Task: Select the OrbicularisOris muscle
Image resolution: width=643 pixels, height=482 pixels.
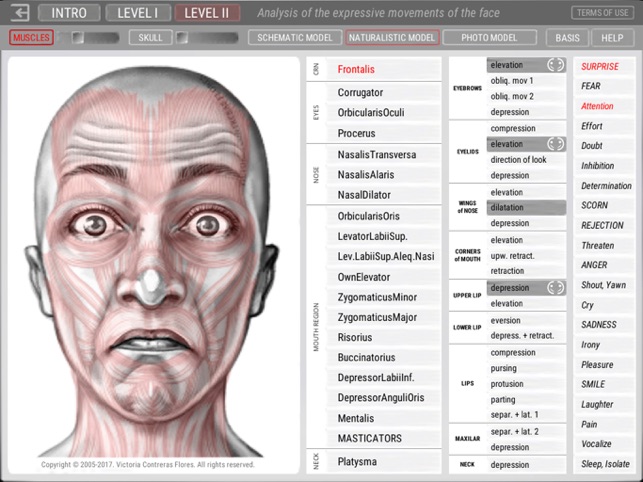Action: pos(384,216)
